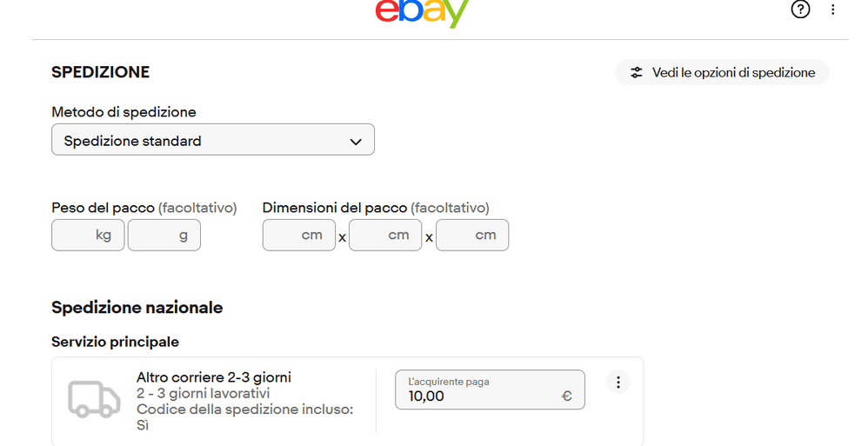868x446 pixels.
Task: Open the three-dot menu for Altro corriere service
Action: (618, 382)
